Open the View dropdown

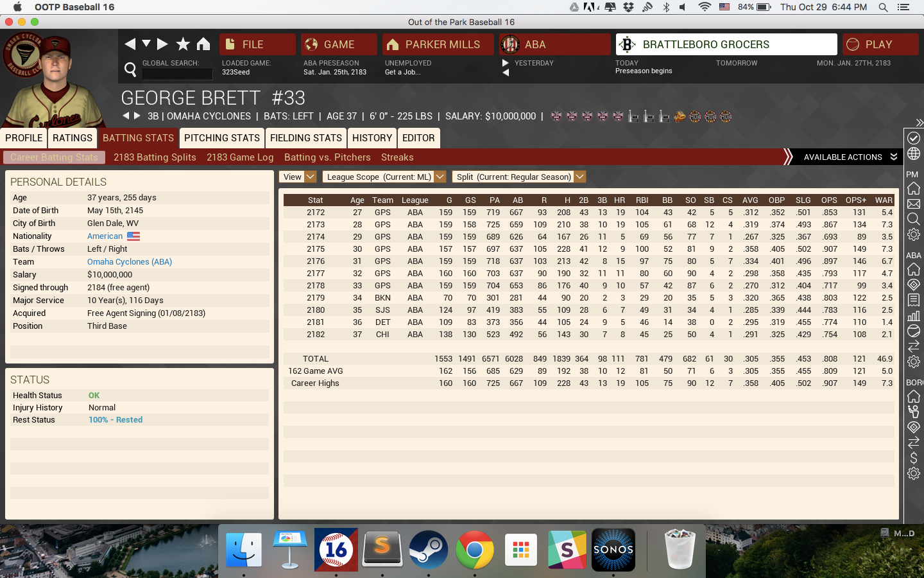coord(298,177)
